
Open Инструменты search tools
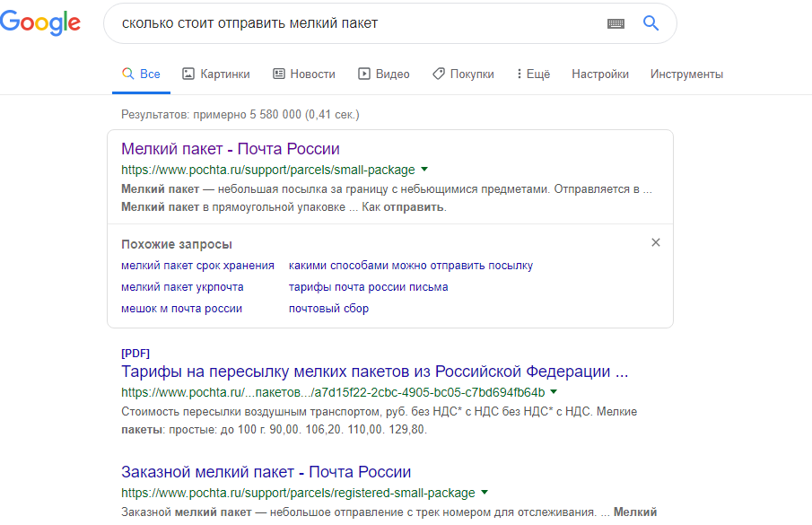coord(686,74)
